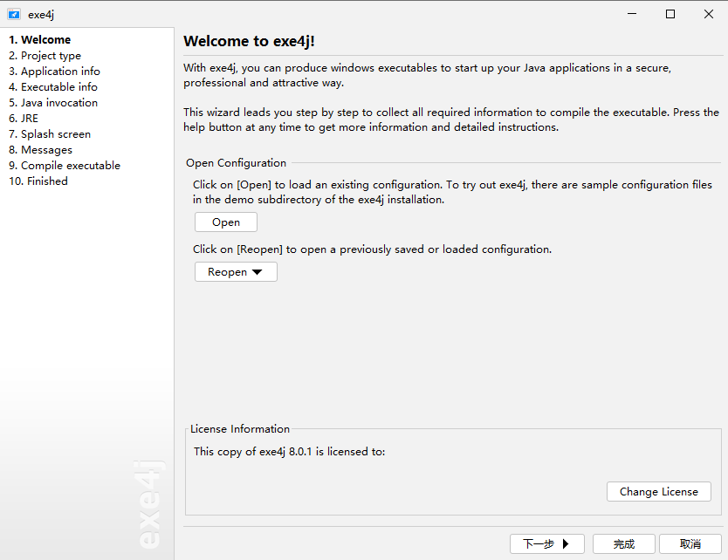
Task: Go to the Messages step
Action: (40, 150)
